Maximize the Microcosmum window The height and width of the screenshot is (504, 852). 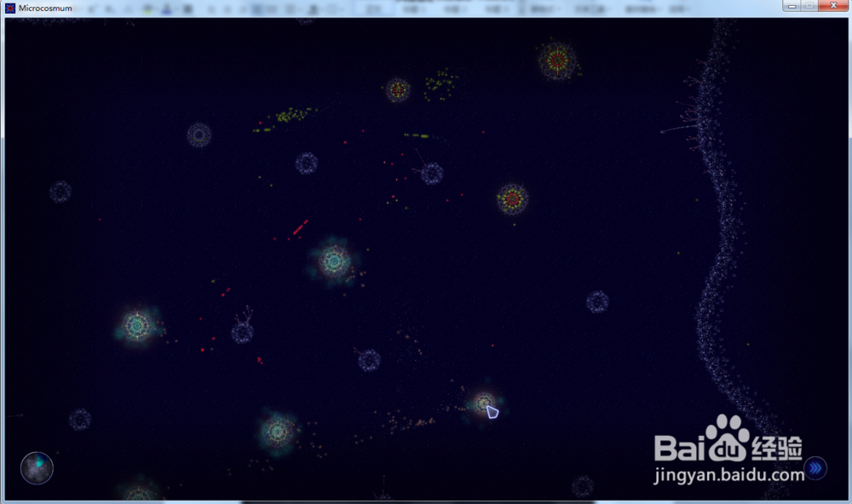(809, 6)
